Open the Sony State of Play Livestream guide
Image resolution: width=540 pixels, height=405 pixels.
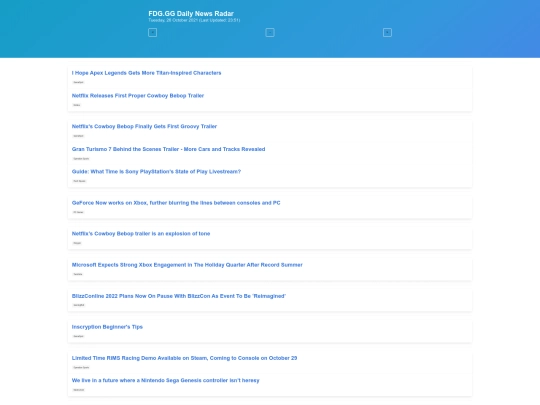156,172
